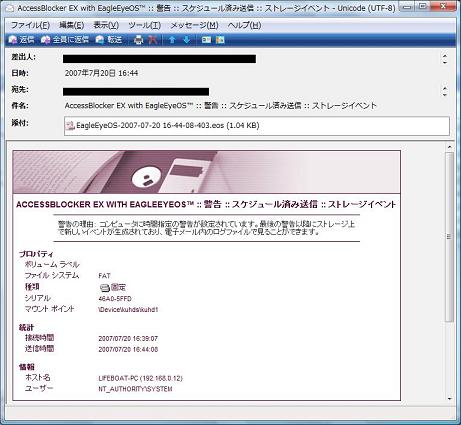Open attachment EagleEyeOS-2007-07-20 16-44-08-403.eos

tap(168, 125)
